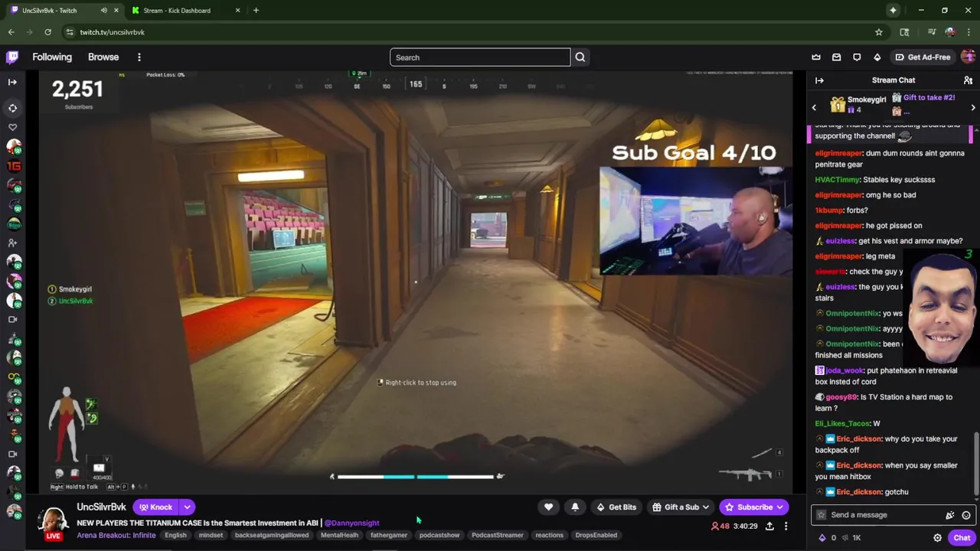Screen dimensions: 980x551
Task: Expand the left followed-channels sidebar
Action: tap(12, 82)
